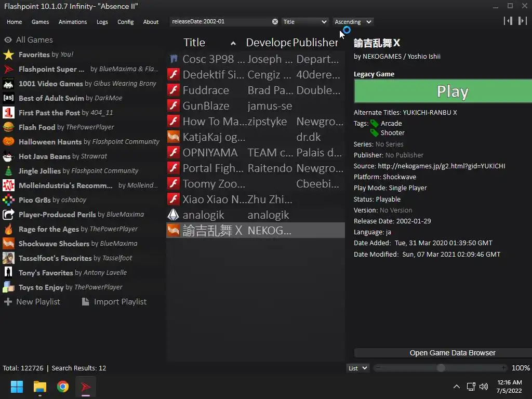Click the Player-Produced Perils icon
The height and width of the screenshot is (399, 532).
(8, 215)
